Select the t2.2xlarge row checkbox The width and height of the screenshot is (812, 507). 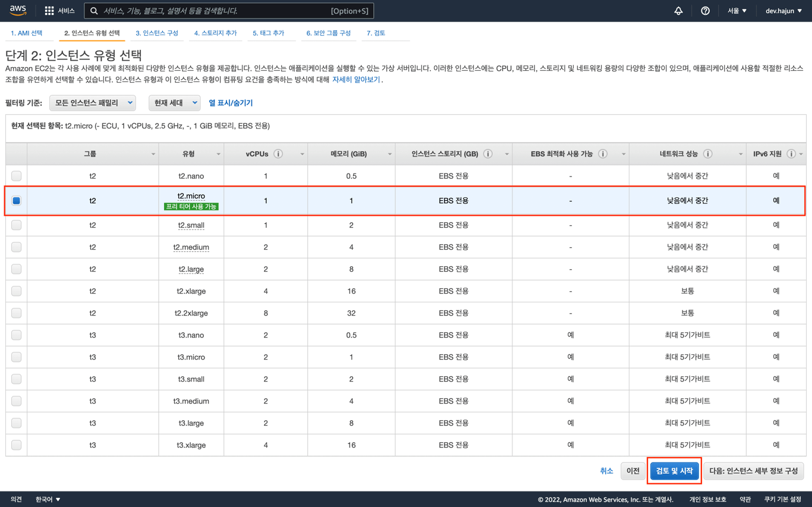pyautogui.click(x=17, y=313)
